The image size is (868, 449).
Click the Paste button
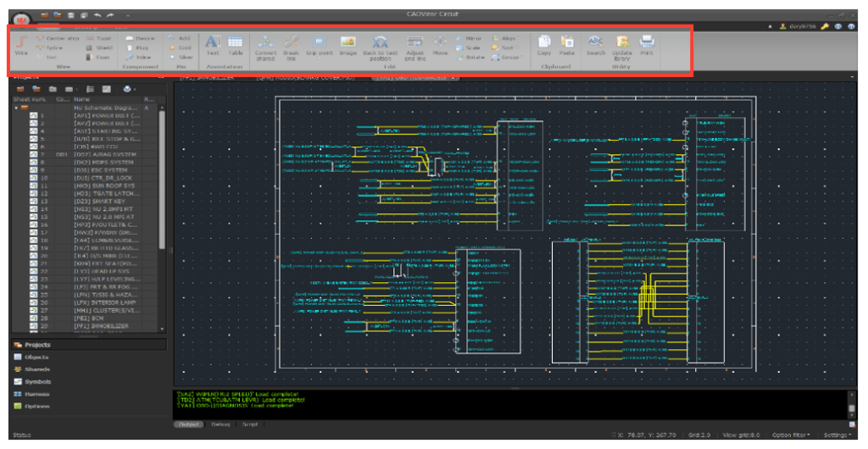(567, 46)
